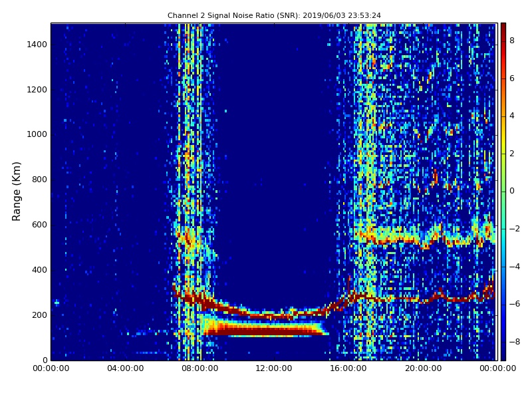Click the SNR color scale bar
Image resolution: width=532 pixels, height=399 pixels.
pos(503,192)
